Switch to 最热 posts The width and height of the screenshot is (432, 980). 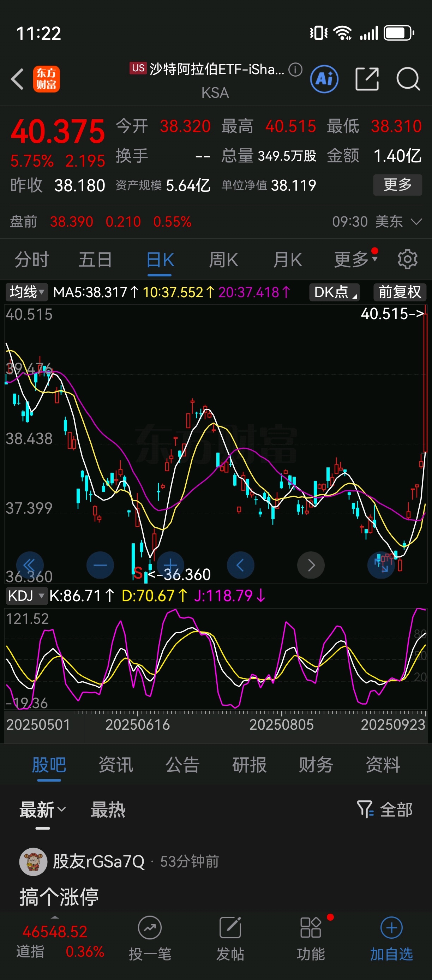(108, 809)
